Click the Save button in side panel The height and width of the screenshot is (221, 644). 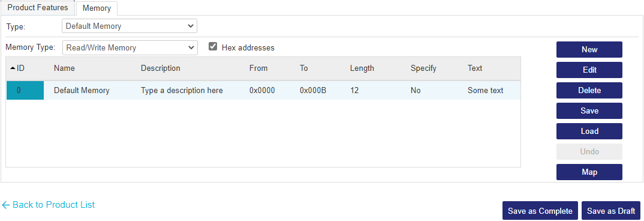[x=589, y=110]
